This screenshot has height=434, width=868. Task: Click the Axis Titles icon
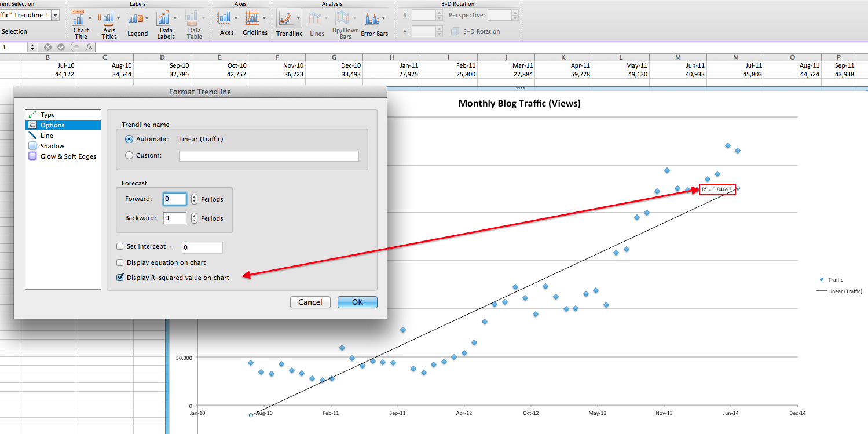coord(107,19)
